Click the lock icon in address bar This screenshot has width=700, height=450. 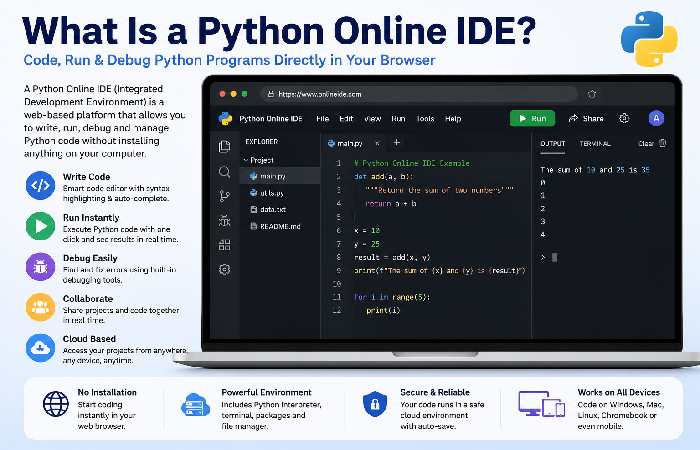(x=270, y=94)
